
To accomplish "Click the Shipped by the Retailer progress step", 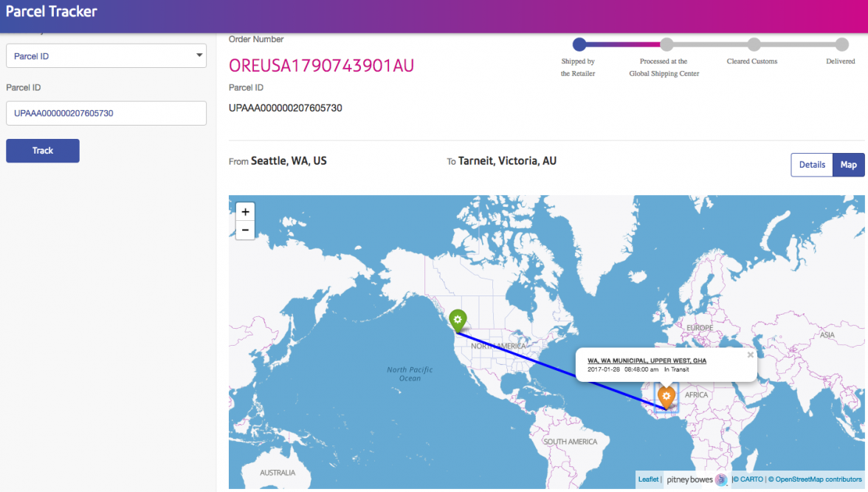I will (579, 44).
